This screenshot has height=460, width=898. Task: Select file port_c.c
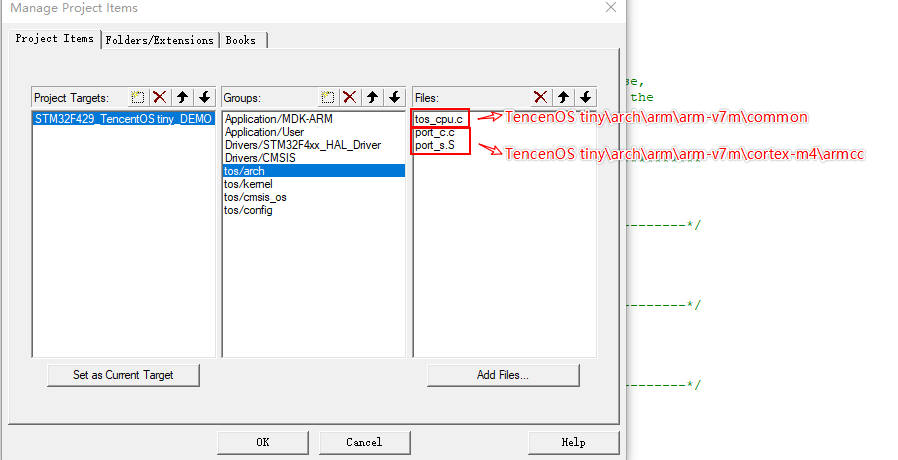click(435, 132)
